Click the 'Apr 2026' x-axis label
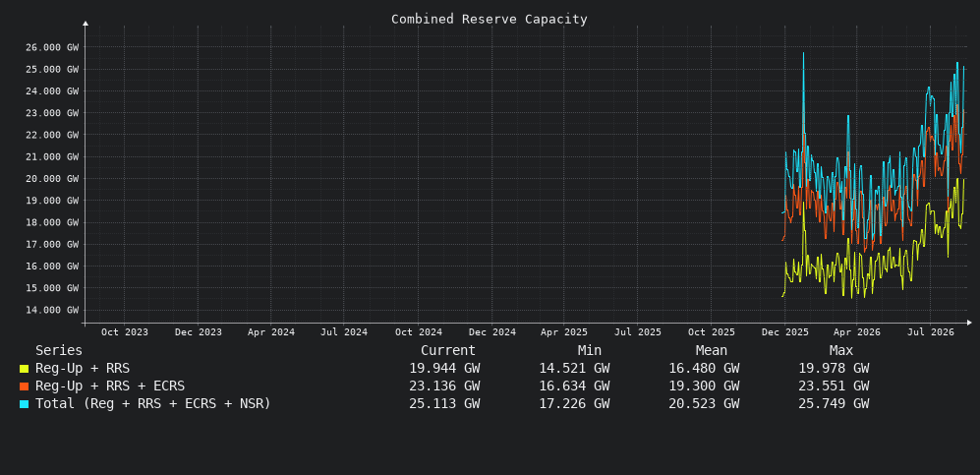Viewport: 980px width, 475px height. [857, 332]
